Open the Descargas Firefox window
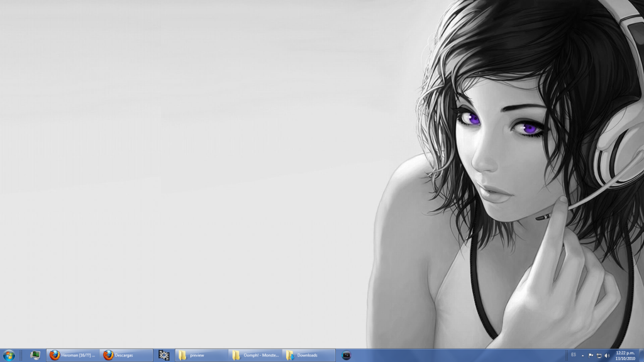The height and width of the screenshot is (362, 644). pyautogui.click(x=126, y=356)
